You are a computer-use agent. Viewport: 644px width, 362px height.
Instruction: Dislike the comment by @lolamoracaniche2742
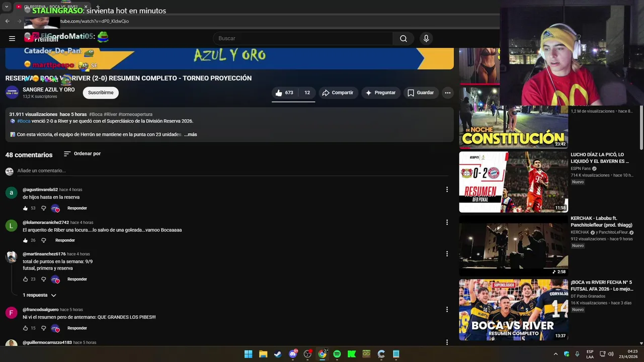pyautogui.click(x=43, y=240)
